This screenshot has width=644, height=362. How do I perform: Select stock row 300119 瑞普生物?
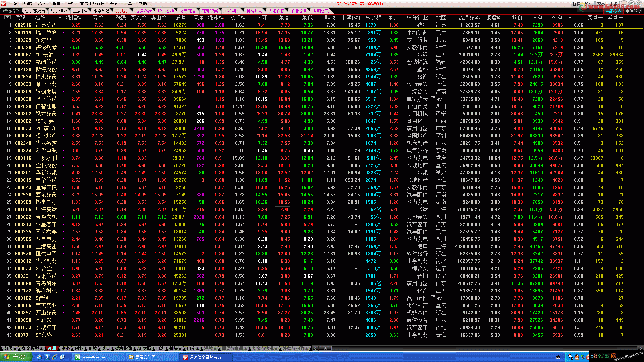click(322, 33)
